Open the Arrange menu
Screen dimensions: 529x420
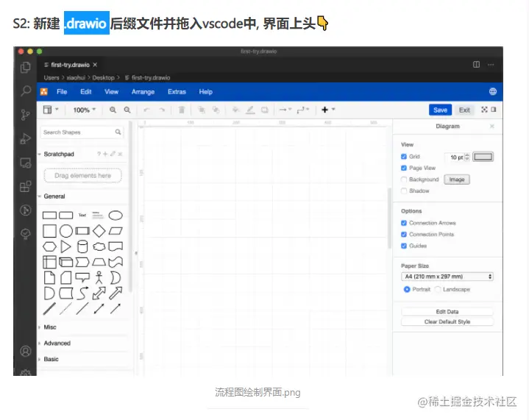click(x=143, y=92)
